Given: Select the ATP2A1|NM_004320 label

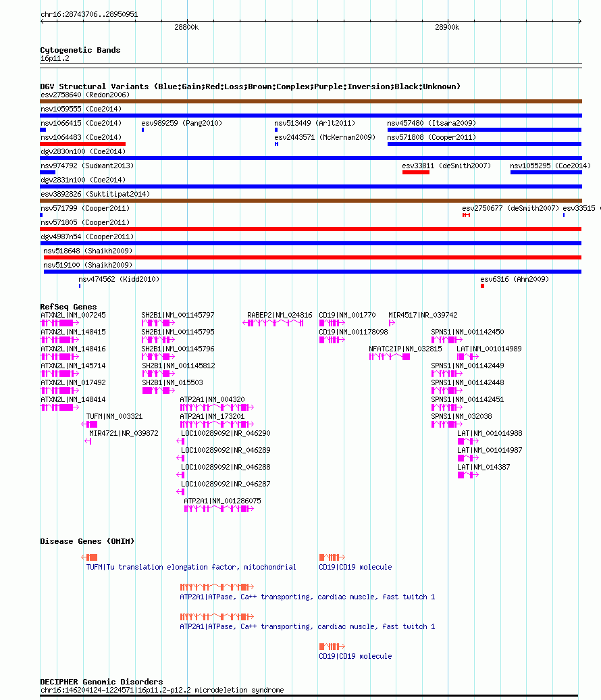Looking at the screenshot, I should tap(213, 399).
